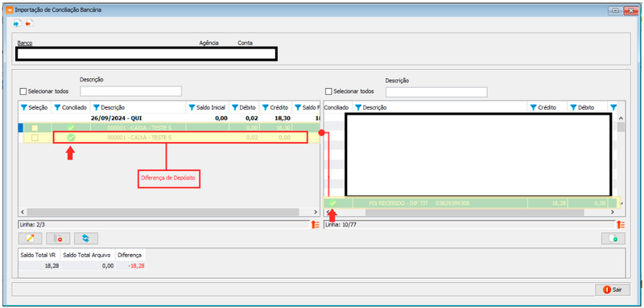644x308 pixels.
Task: Click the pencil edit button below left grid
Action: click(x=30, y=238)
